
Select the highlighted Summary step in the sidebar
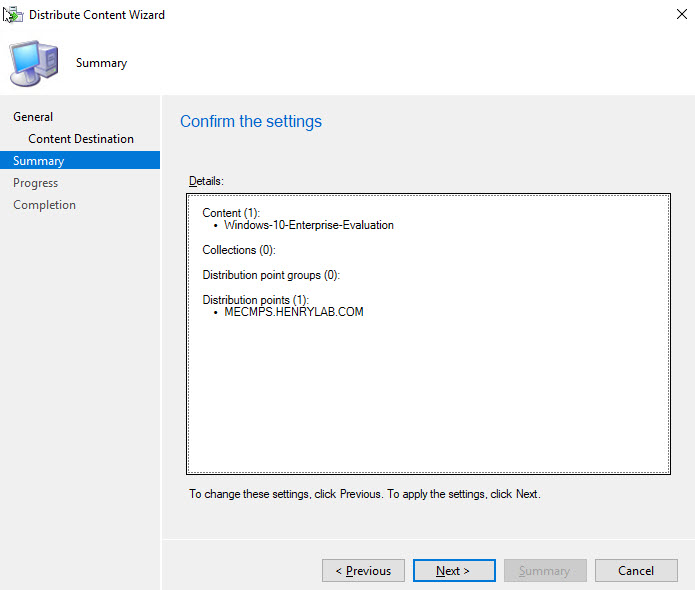[x=39, y=161]
